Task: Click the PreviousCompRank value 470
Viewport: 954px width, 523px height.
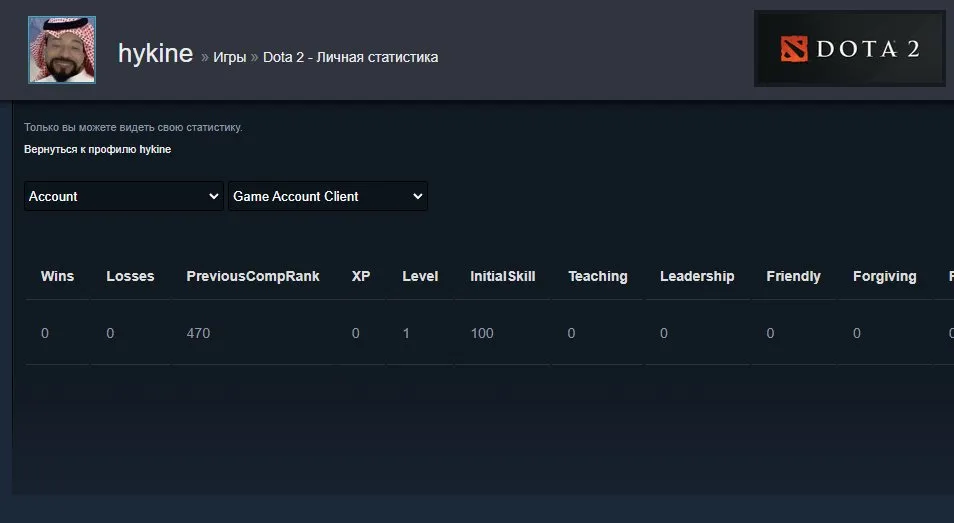Action: 198,333
